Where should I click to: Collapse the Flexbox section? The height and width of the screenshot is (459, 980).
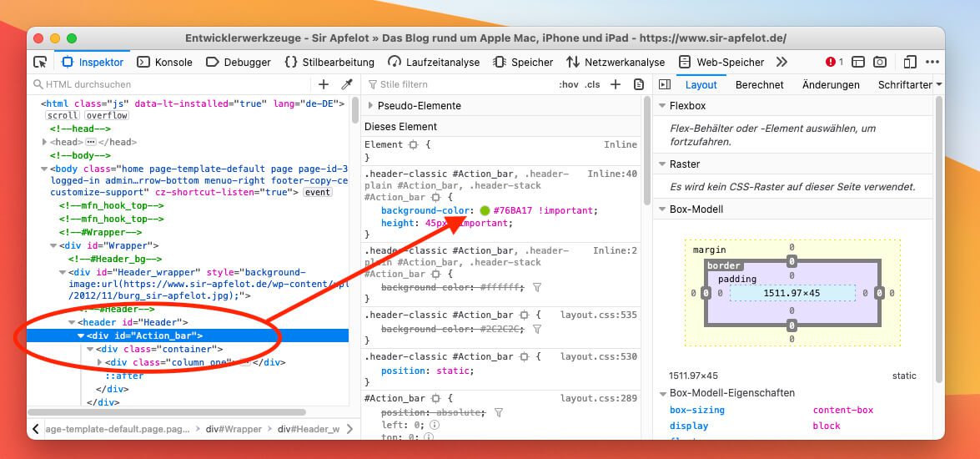(662, 106)
